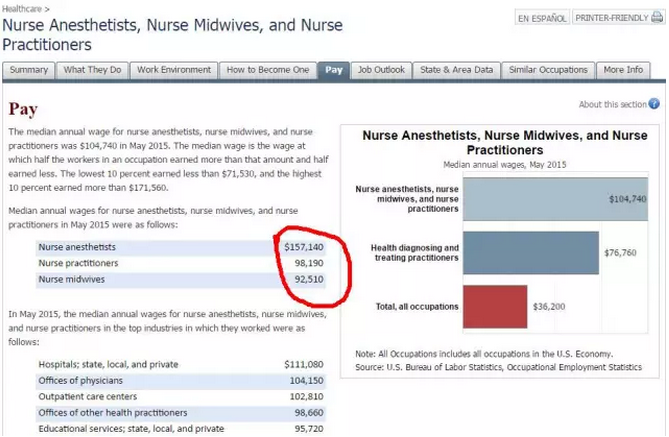
Task: Click the Offices of physicians row
Action: pos(180,381)
